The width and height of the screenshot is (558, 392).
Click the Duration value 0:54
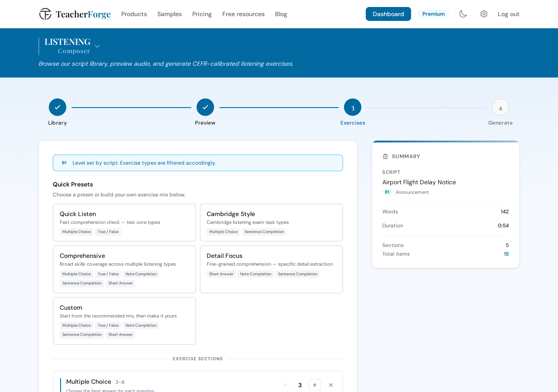click(503, 226)
